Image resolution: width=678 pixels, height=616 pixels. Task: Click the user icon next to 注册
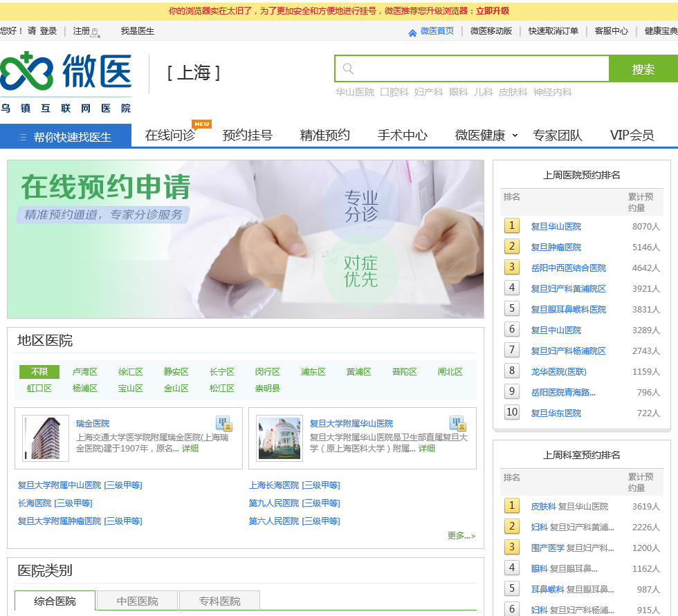[x=95, y=32]
